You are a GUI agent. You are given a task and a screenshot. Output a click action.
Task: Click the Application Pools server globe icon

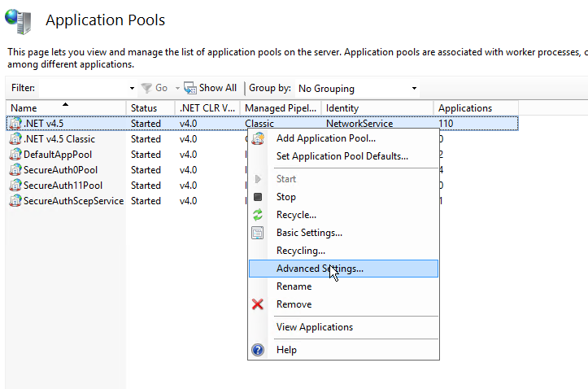pyautogui.click(x=18, y=21)
